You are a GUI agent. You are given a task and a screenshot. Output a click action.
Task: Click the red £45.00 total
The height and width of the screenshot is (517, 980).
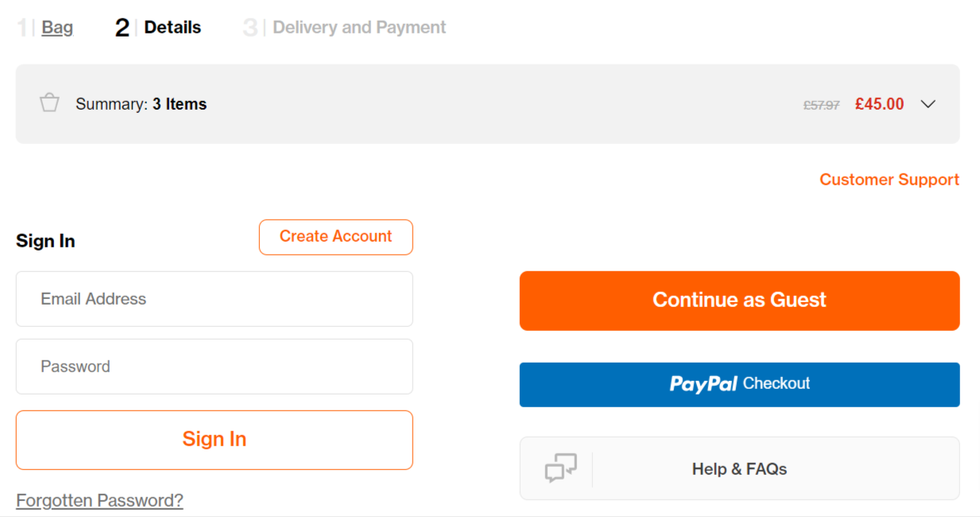(x=879, y=104)
